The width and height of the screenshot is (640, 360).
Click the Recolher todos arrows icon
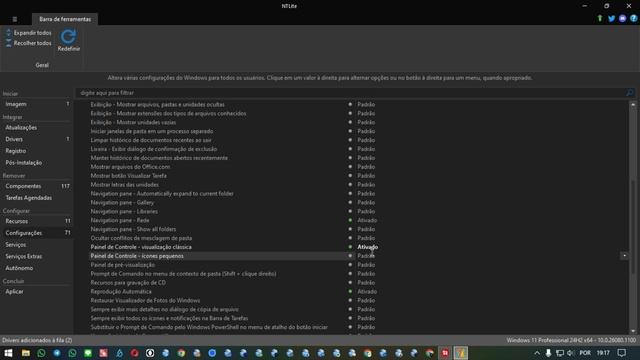9,43
